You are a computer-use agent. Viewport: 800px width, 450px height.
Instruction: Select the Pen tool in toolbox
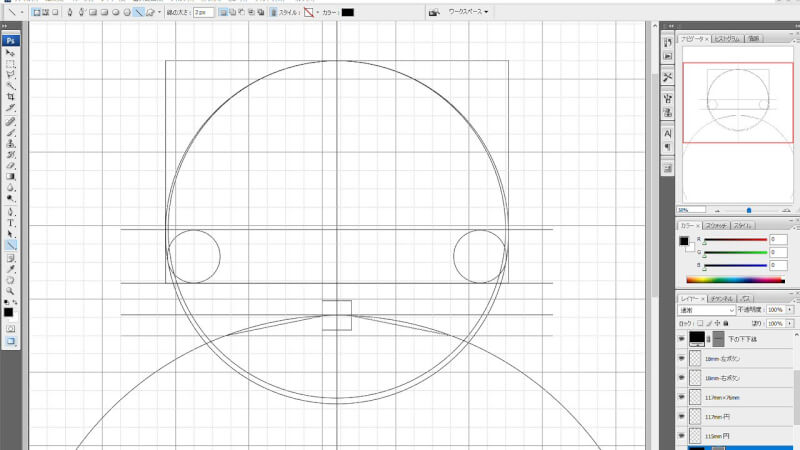(x=10, y=212)
